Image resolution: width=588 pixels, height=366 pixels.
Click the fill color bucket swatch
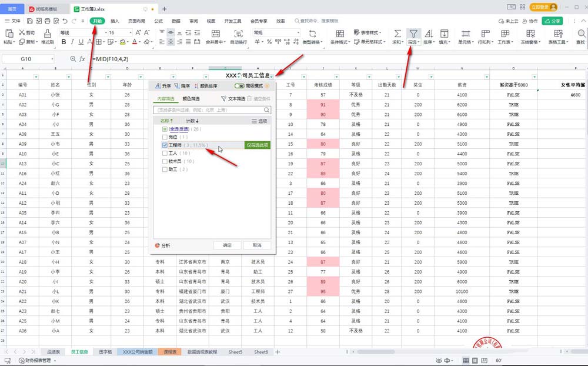[123, 42]
